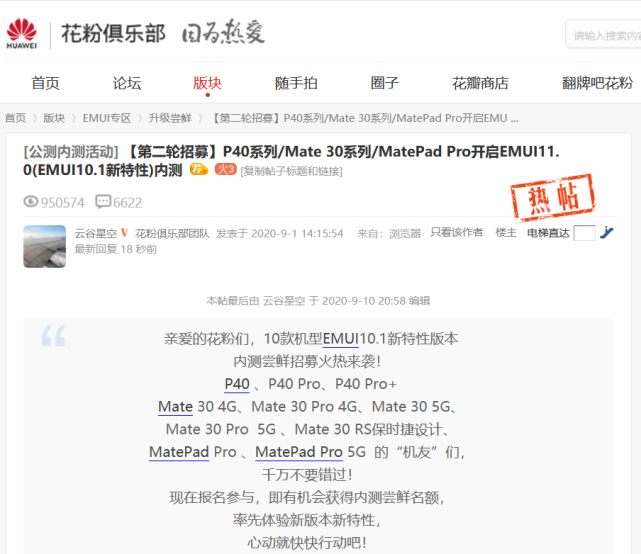The height and width of the screenshot is (554, 641).
Task: Click view count 950574
Action: (x=63, y=203)
